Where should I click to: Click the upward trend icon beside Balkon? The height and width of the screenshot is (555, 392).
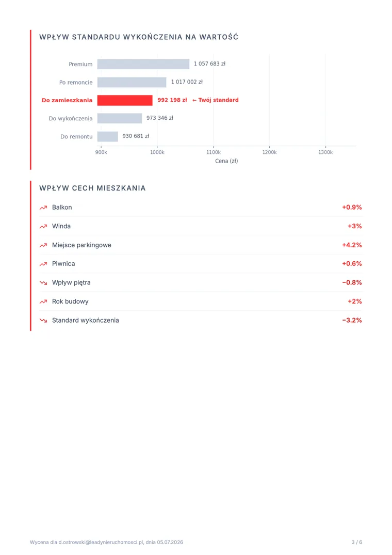coord(43,208)
